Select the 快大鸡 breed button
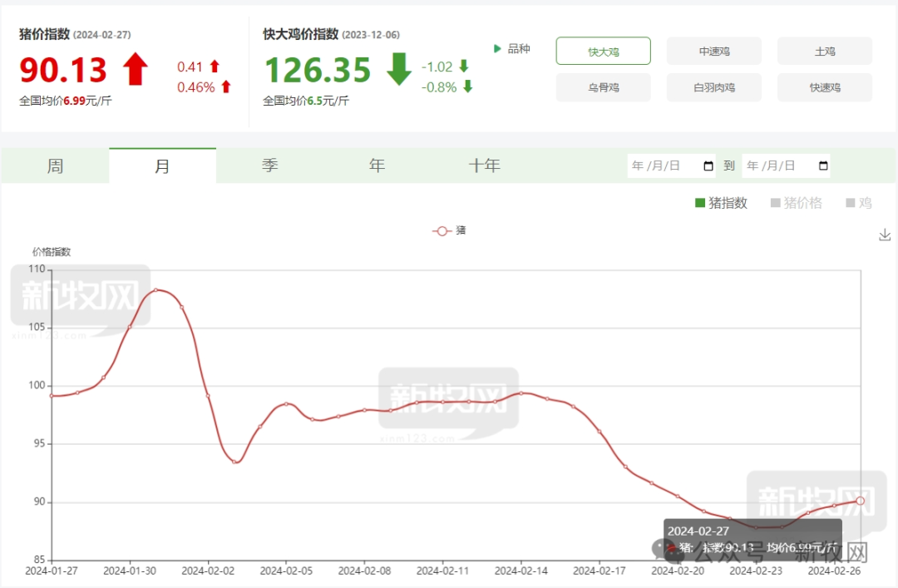 (x=603, y=52)
